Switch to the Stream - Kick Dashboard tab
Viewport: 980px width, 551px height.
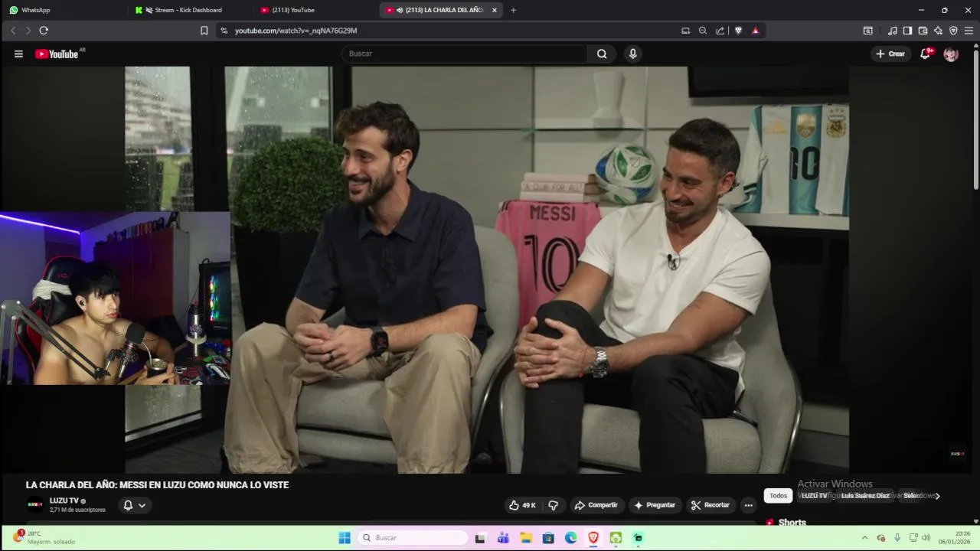(188, 10)
